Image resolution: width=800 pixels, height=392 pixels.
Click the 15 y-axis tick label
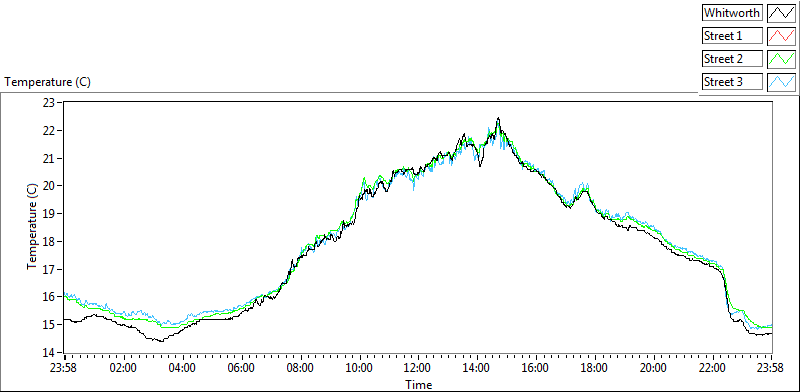(48, 325)
